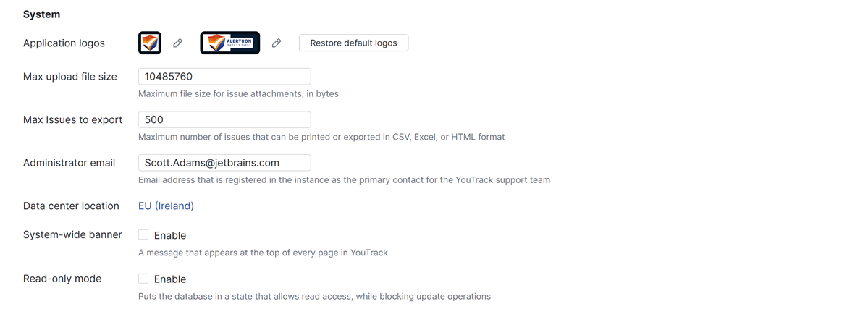Click the Max upload file size label

tap(70, 77)
